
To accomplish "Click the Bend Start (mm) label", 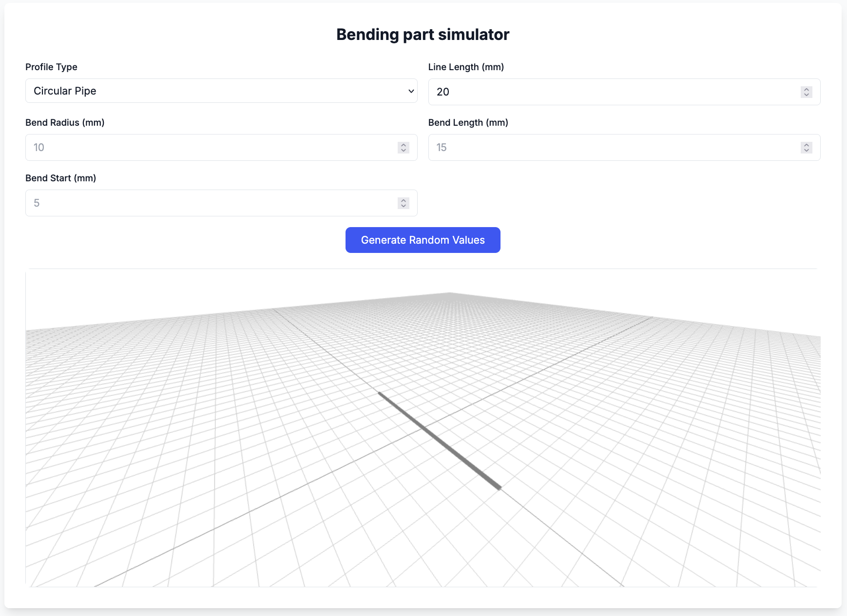I will click(x=60, y=178).
